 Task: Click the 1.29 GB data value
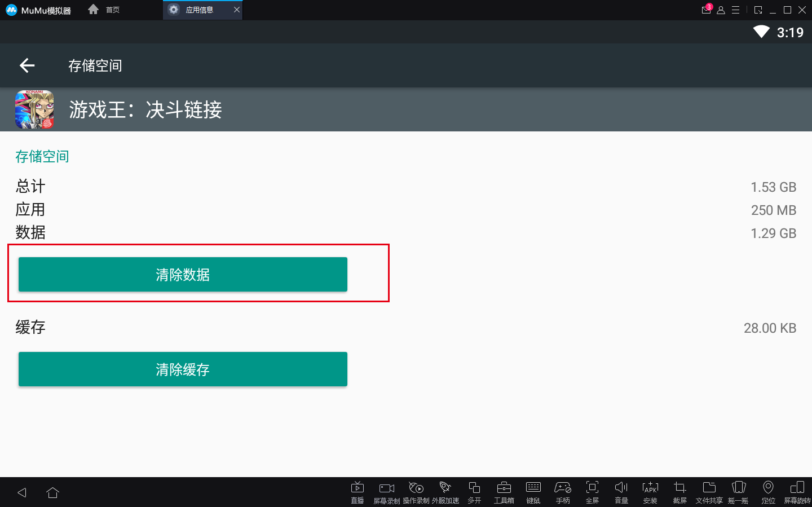pyautogui.click(x=773, y=233)
